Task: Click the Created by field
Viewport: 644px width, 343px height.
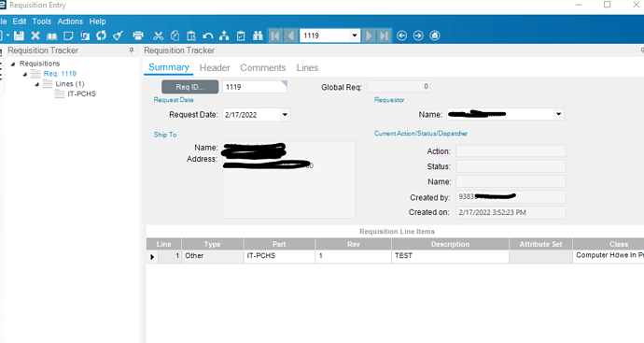Action: [x=511, y=196]
